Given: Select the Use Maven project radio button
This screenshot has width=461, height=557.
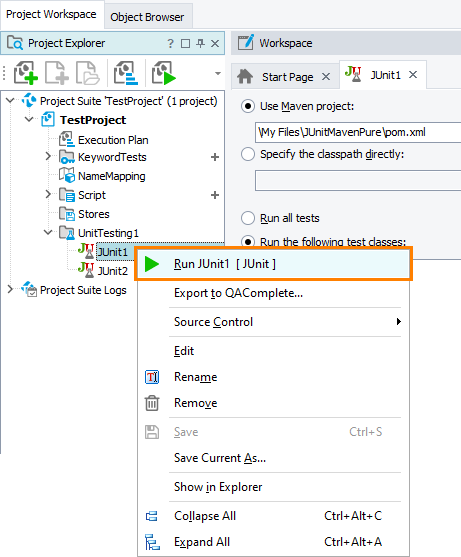Looking at the screenshot, I should coord(248,106).
